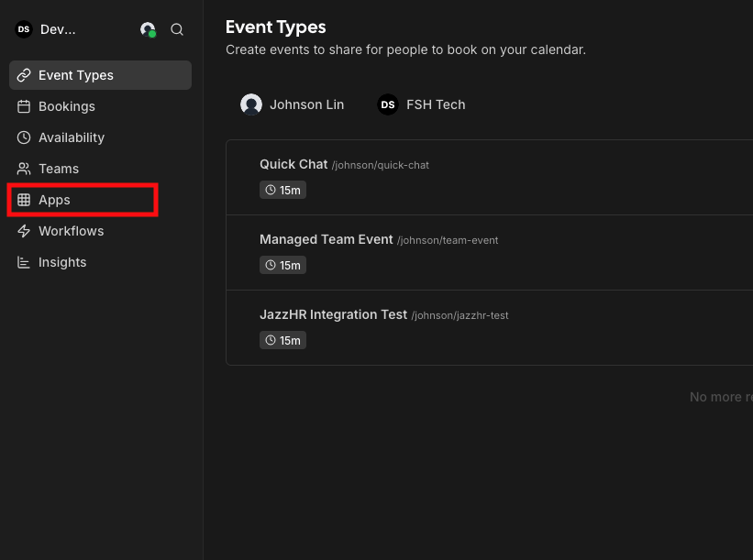The width and height of the screenshot is (753, 560).
Task: Open the user avatar menu with green status
Action: tap(148, 29)
